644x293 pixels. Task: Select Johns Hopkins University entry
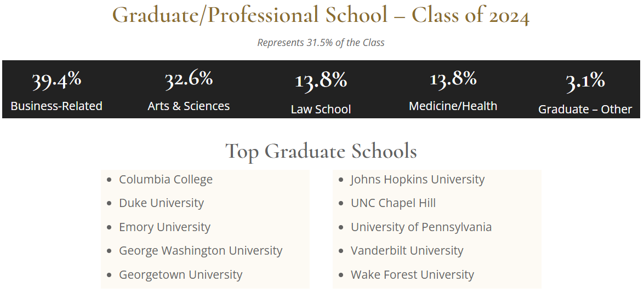[418, 179]
